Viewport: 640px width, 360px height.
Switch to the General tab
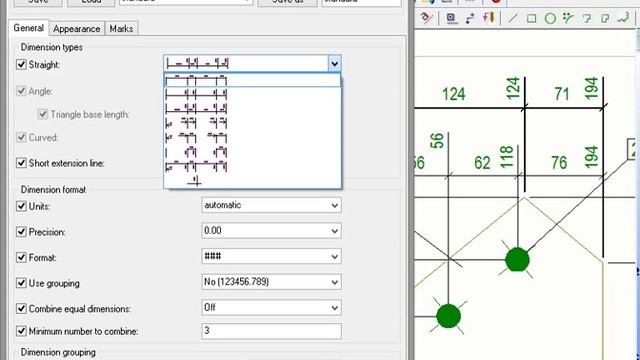(29, 28)
